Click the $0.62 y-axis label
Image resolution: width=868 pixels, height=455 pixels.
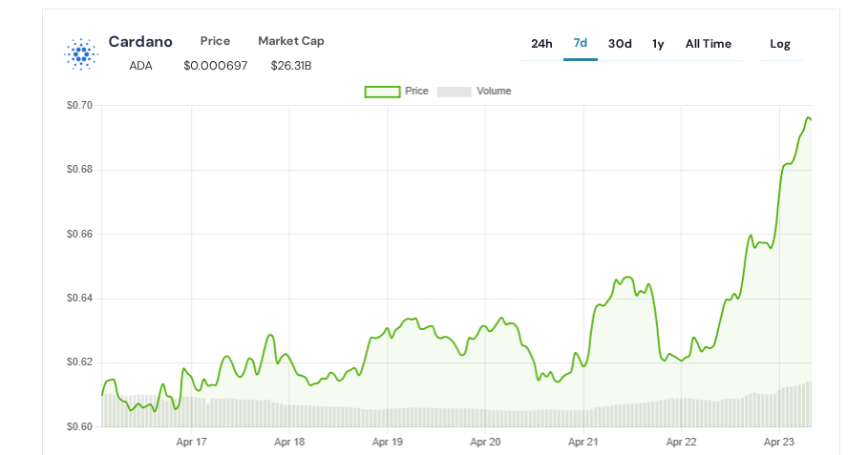coord(79,362)
